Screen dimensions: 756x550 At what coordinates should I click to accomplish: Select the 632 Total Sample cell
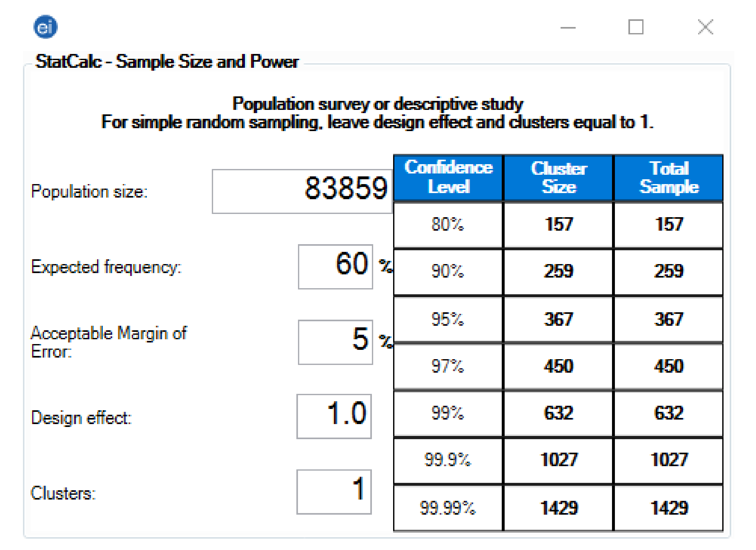pos(668,413)
